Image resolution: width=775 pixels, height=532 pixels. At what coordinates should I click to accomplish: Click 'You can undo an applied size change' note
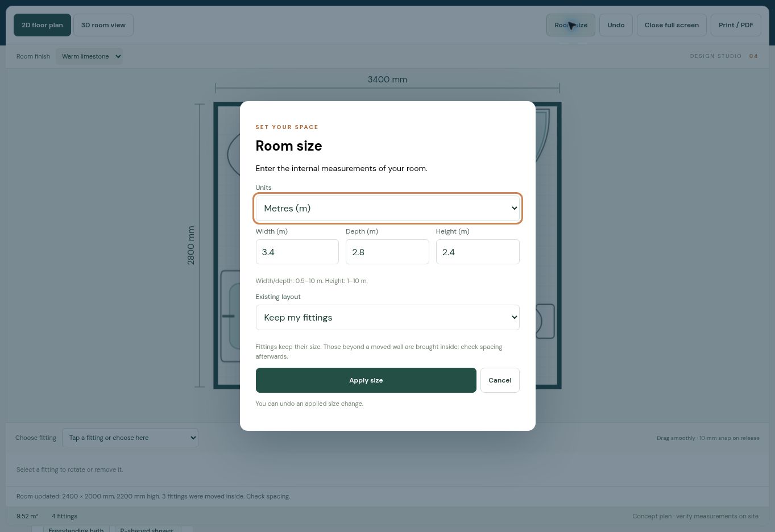[309, 404]
